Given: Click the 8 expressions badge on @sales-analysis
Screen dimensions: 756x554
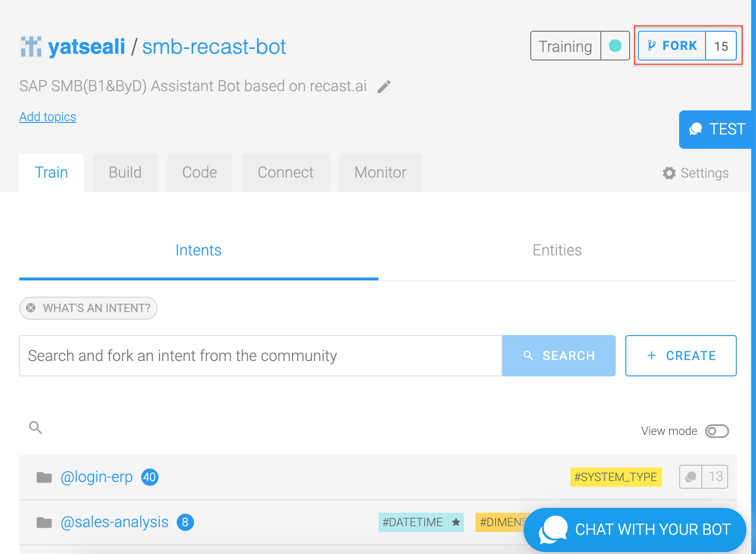Looking at the screenshot, I should [185, 522].
